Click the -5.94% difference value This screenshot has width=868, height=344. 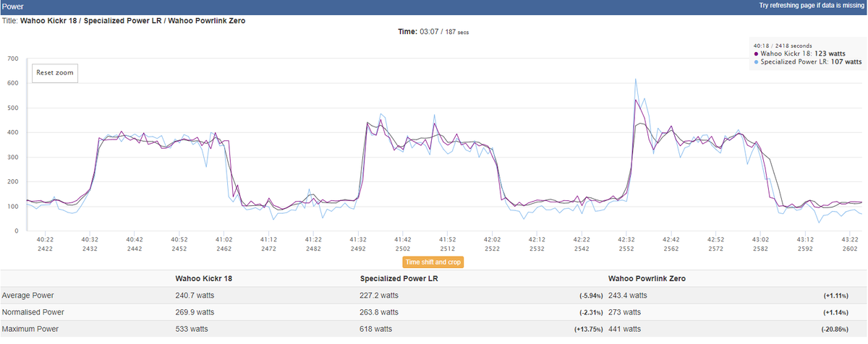592,296
